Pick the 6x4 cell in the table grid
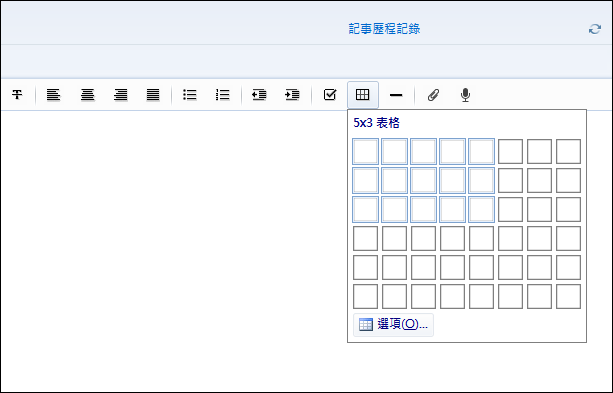Viewport: 613px width, 393px height. [x=510, y=238]
